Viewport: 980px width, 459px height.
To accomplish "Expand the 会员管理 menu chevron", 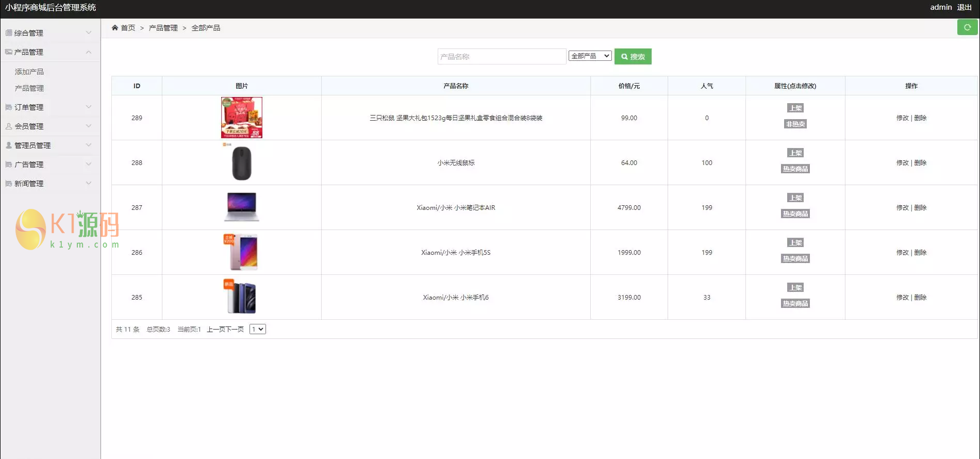I will click(89, 126).
